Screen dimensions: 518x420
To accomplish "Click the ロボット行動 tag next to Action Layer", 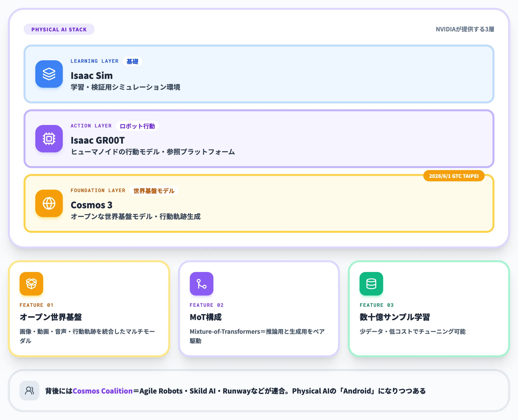I will click(x=137, y=126).
